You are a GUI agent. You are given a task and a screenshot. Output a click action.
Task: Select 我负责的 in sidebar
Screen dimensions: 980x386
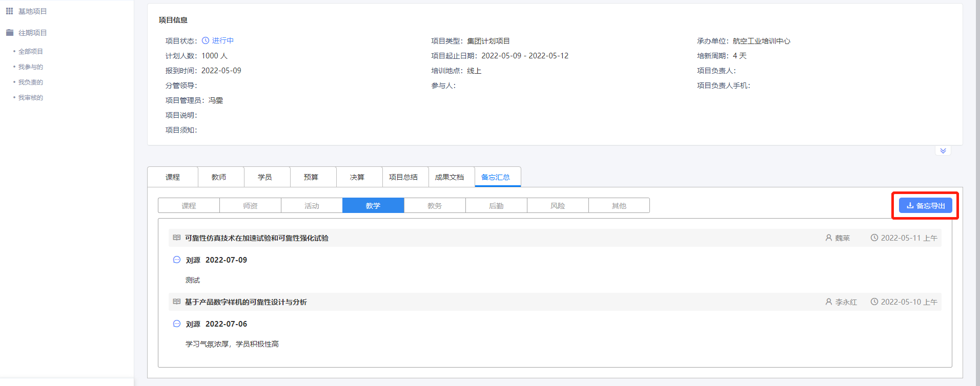(31, 82)
